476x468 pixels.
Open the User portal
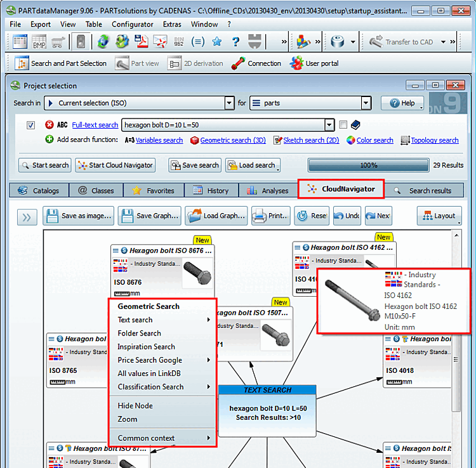(x=314, y=63)
